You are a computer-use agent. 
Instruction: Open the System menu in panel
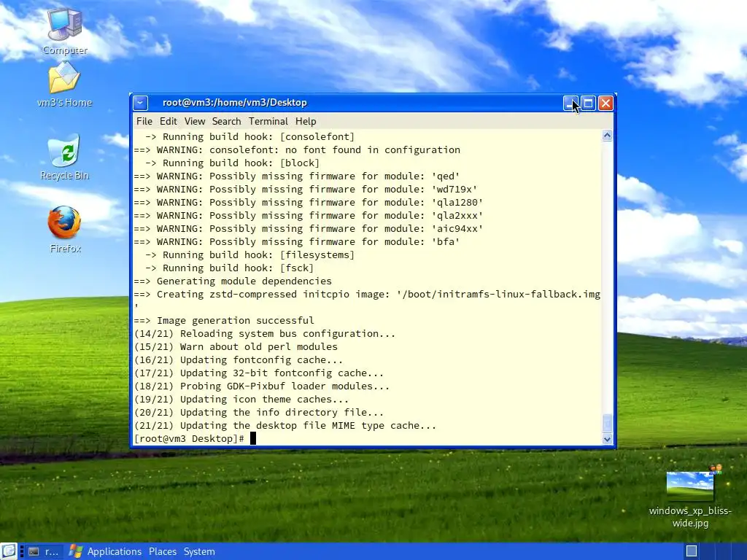(199, 551)
